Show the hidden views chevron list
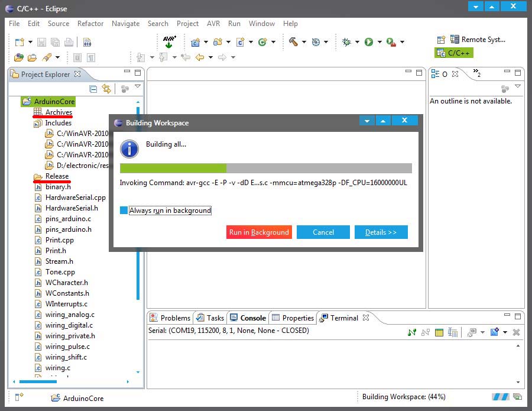 pos(476,73)
